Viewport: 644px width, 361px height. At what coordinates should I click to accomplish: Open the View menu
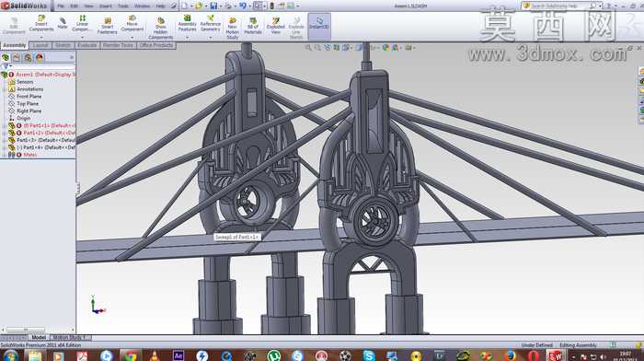coord(88,6)
